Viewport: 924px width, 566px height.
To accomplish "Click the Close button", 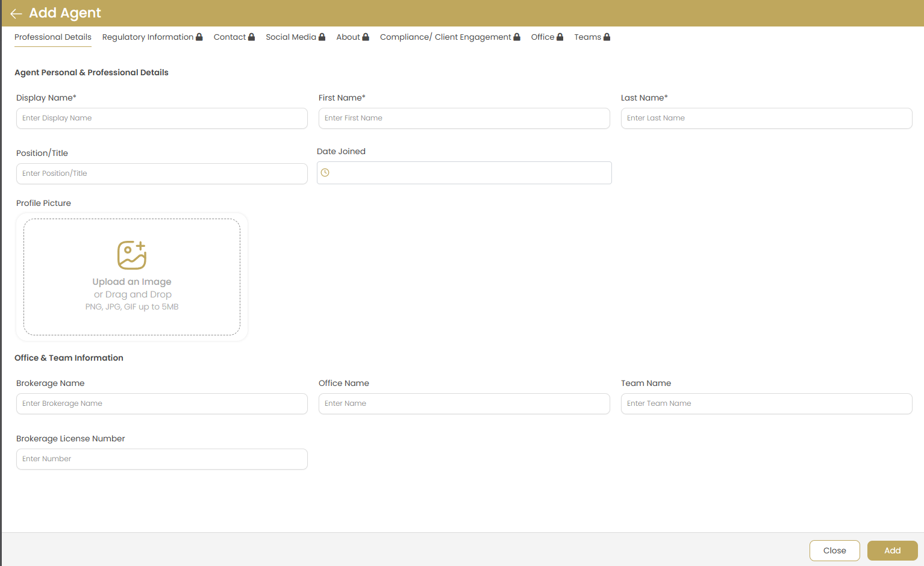I will point(835,550).
